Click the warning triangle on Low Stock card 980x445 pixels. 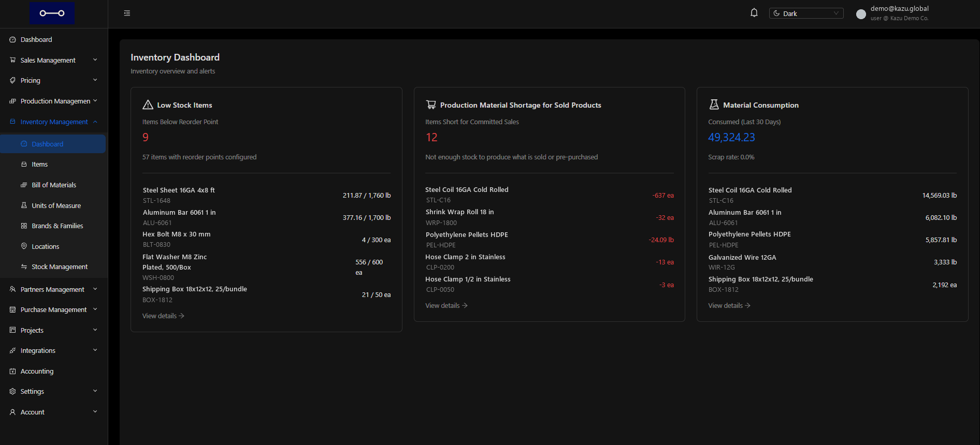coord(148,105)
